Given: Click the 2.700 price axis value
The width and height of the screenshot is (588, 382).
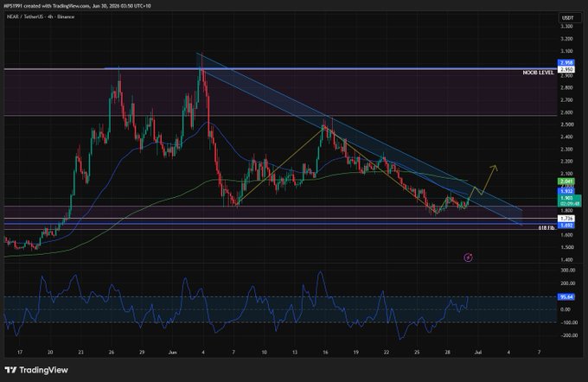Looking at the screenshot, I should click(566, 100).
